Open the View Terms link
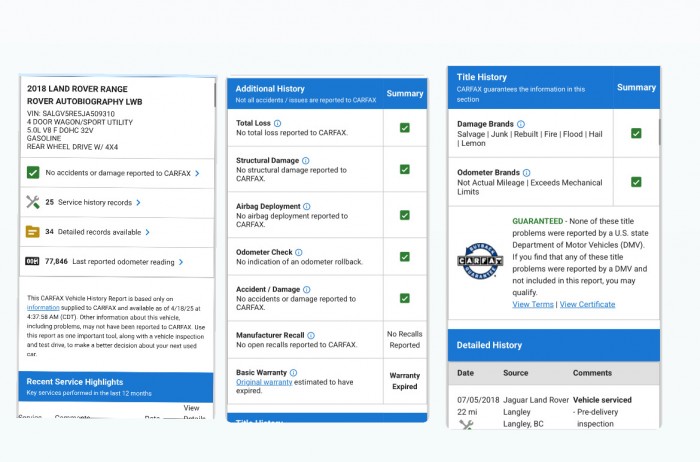Image resolution: width=700 pixels, height=462 pixels. click(533, 304)
